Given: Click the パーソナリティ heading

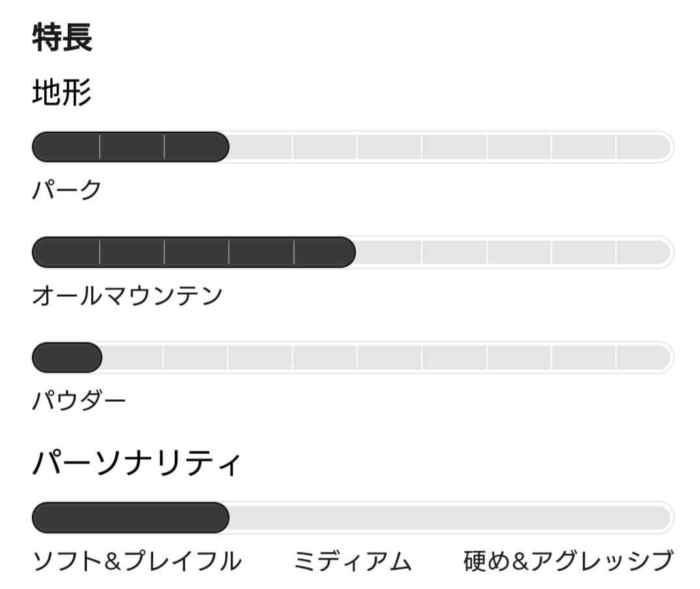Looking at the screenshot, I should (x=136, y=464).
